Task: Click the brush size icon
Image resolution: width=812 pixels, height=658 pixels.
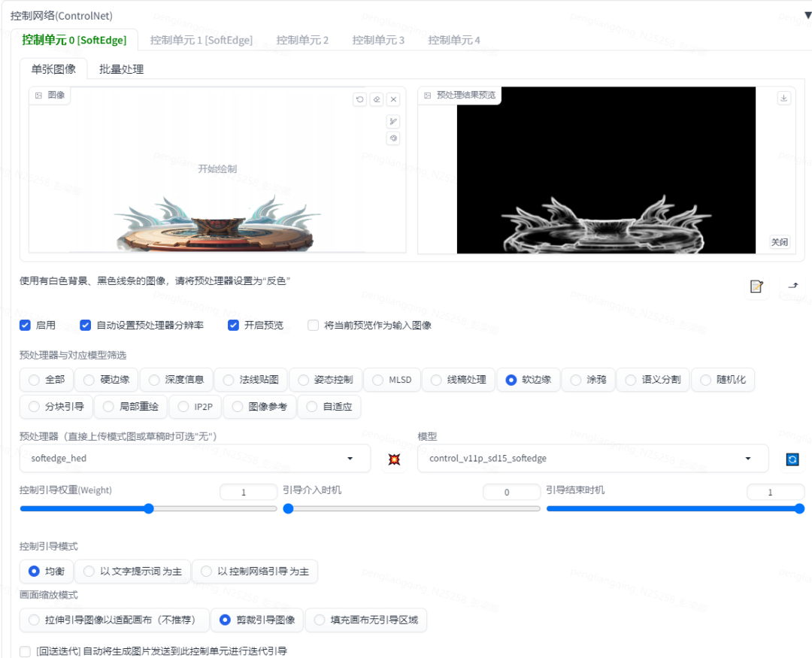Action: pos(392,122)
